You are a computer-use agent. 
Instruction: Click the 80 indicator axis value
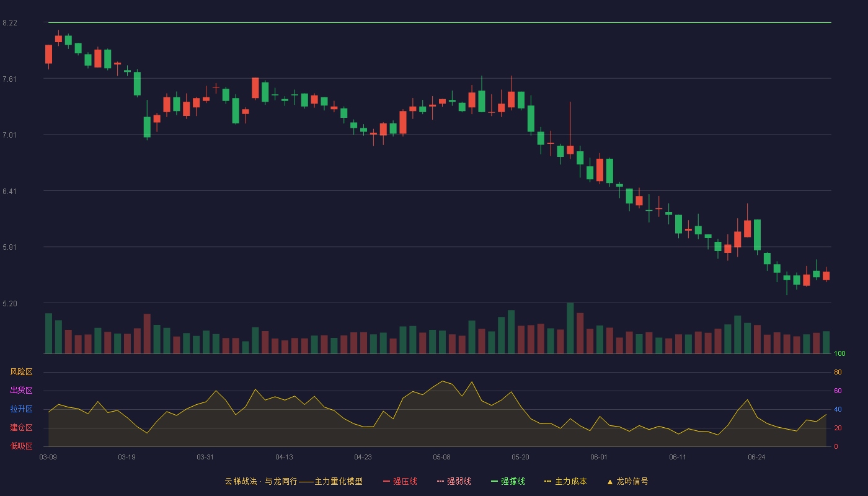pos(838,373)
